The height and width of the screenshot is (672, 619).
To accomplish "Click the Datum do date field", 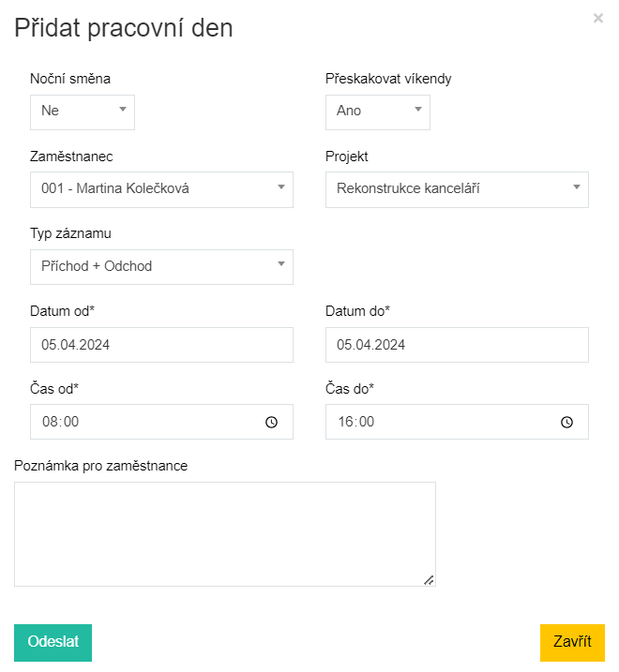I will [x=457, y=344].
